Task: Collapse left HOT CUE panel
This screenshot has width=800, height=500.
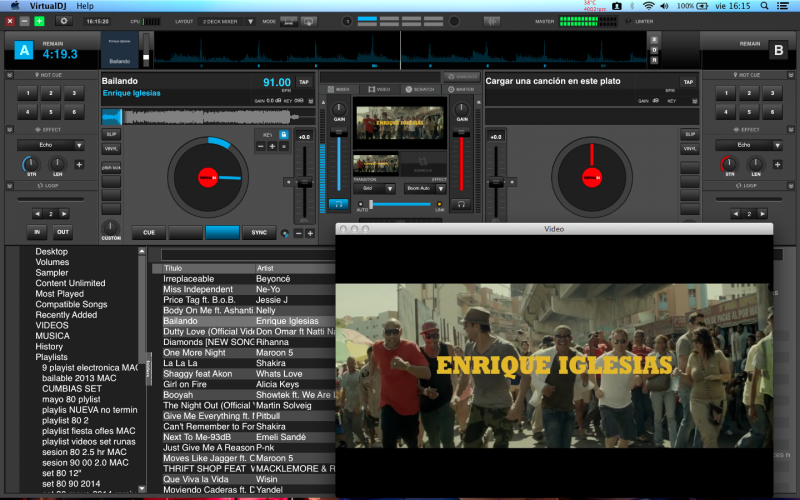Action: pyautogui.click(x=10, y=75)
